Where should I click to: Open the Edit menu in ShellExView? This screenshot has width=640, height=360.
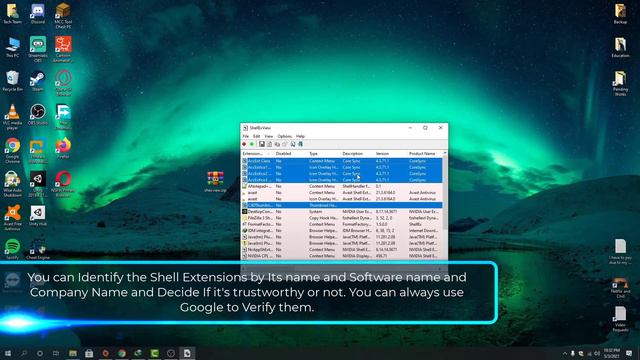coord(256,136)
